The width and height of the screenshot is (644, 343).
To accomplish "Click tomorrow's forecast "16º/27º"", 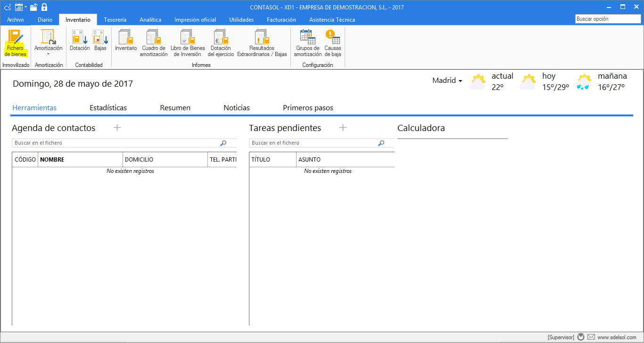I will [x=611, y=87].
